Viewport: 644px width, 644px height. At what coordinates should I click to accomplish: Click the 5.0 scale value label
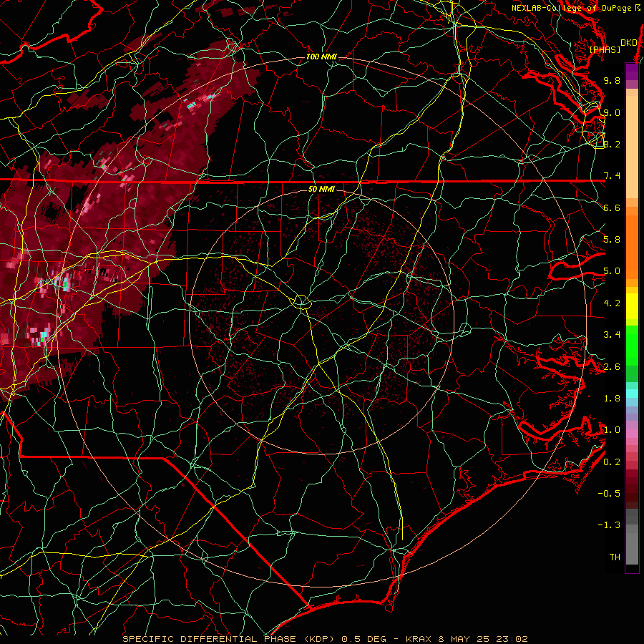pos(612,271)
